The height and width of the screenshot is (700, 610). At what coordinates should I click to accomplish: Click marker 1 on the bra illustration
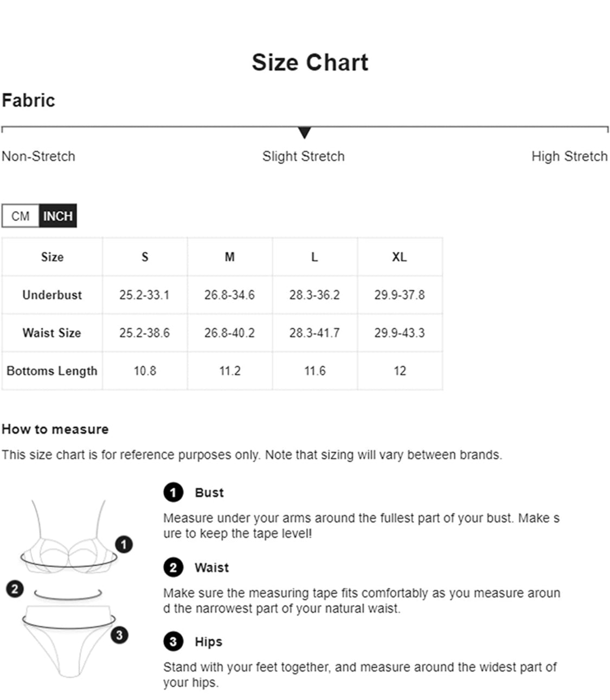coord(124,545)
